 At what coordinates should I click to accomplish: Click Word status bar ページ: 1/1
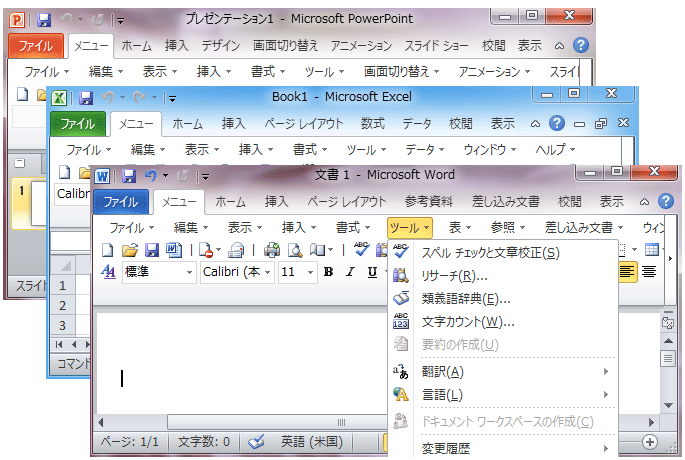[129, 442]
